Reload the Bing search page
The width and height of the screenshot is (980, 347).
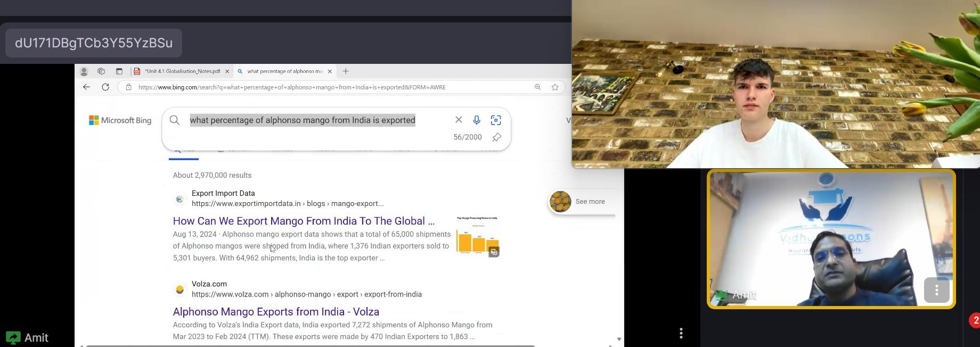click(105, 87)
